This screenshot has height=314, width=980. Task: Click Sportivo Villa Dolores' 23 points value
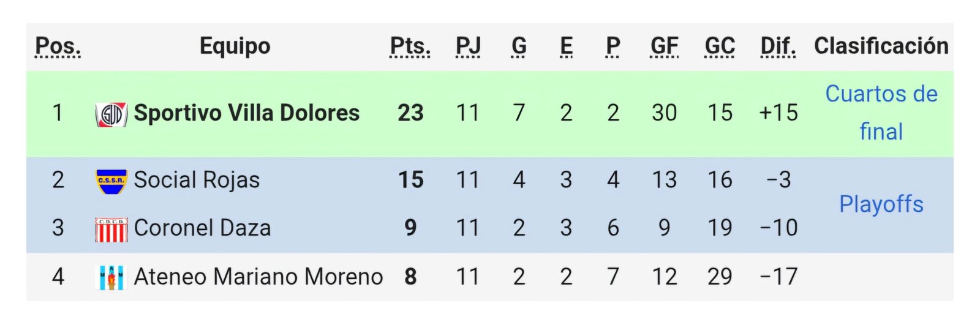410,113
